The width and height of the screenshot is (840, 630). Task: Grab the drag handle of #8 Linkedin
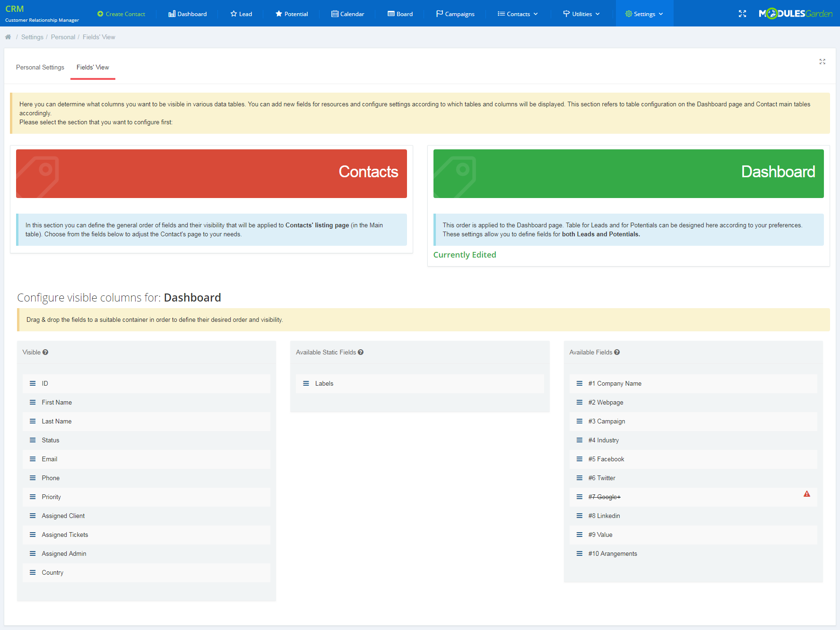[x=580, y=516]
